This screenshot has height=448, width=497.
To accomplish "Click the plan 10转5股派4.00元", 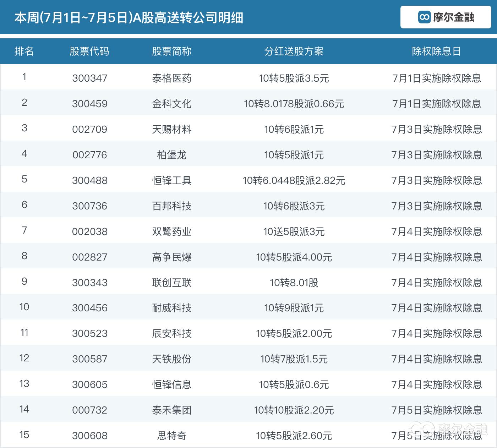I will [x=294, y=257].
